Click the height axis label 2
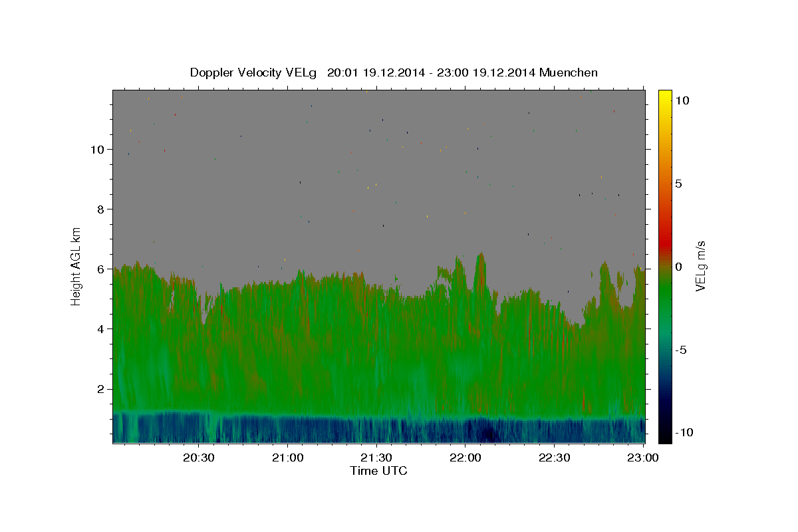The image size is (798, 532). click(x=102, y=388)
